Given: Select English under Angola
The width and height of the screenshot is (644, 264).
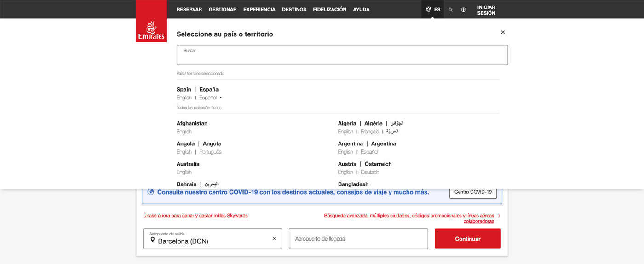Looking at the screenshot, I should [x=184, y=152].
